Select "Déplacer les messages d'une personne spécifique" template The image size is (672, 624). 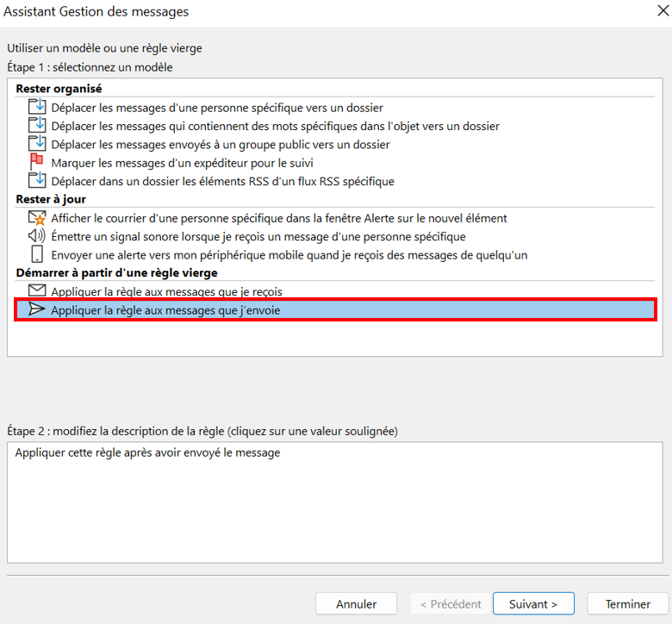click(217, 108)
